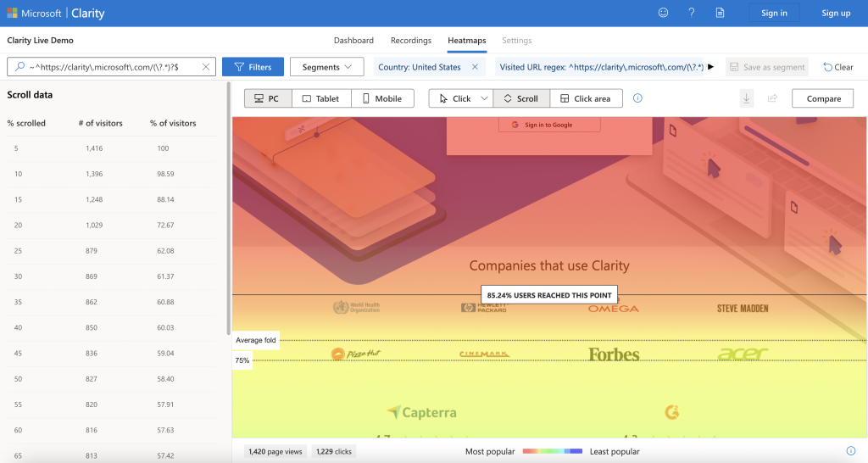Viewport: 868px width, 463px height.
Task: Switch heatmap device to Mobile
Action: [x=382, y=98]
